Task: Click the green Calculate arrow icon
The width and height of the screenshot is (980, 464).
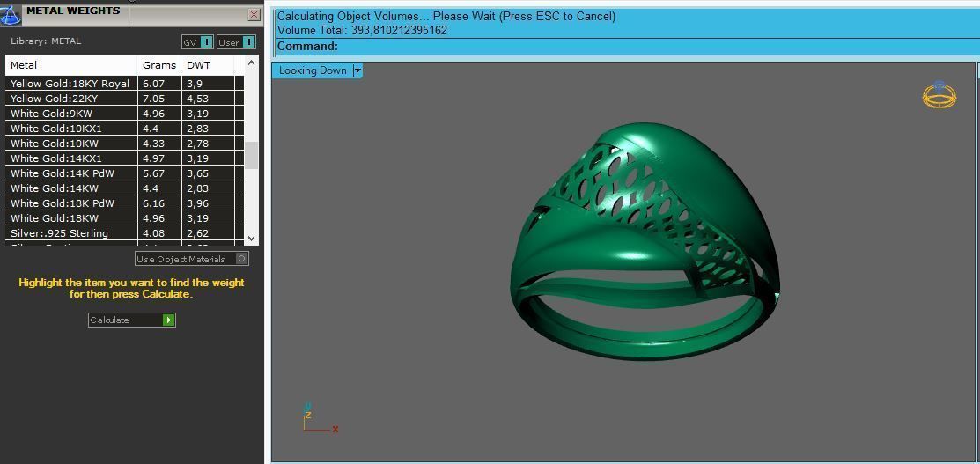Action: [168, 320]
